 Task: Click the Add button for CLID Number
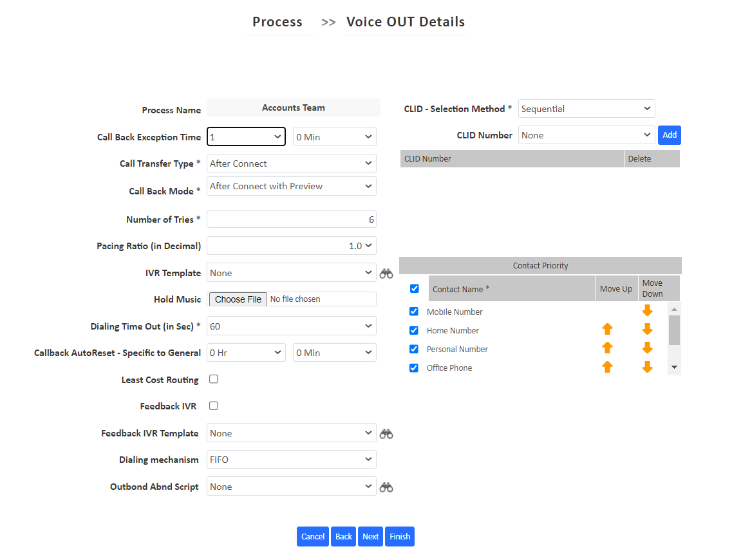[x=669, y=135]
